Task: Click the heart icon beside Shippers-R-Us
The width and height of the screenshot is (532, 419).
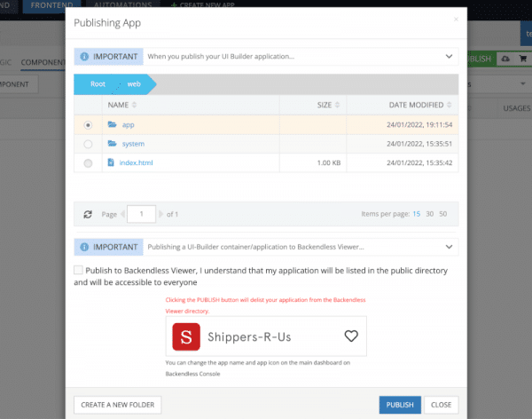Action: click(x=351, y=336)
